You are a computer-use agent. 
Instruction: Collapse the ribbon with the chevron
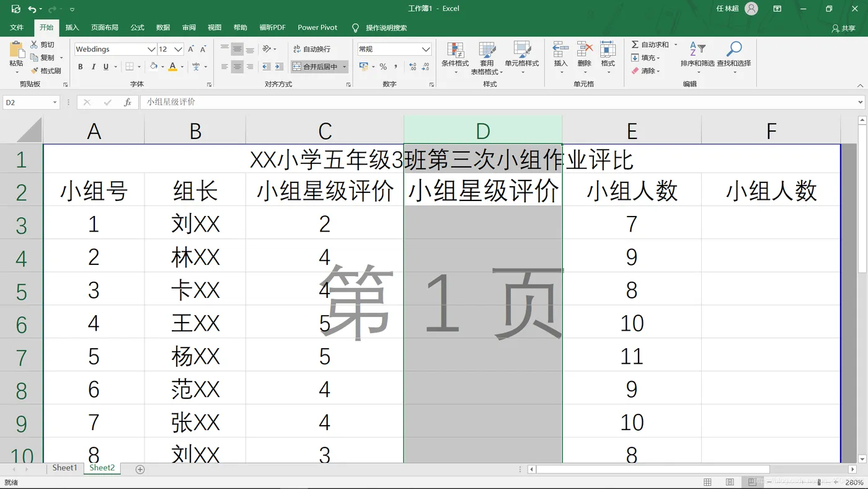[860, 85]
